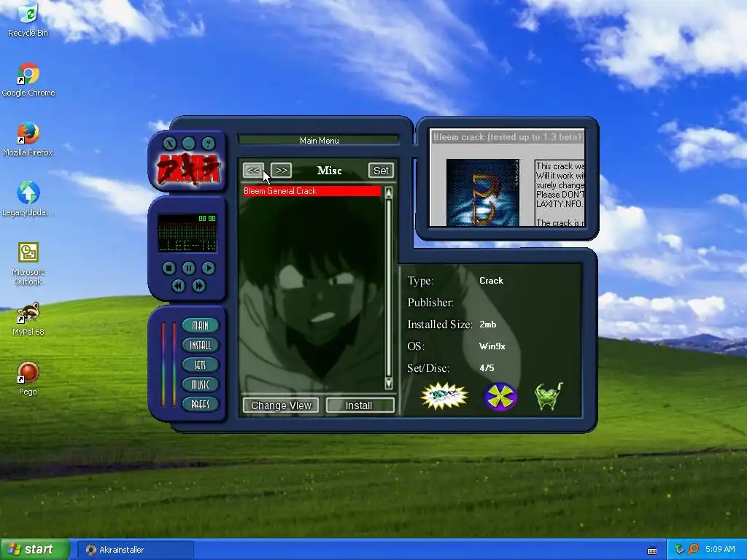Open the Mozilla Firefox desktop shortcut
This screenshot has height=560, width=747.
point(28,139)
